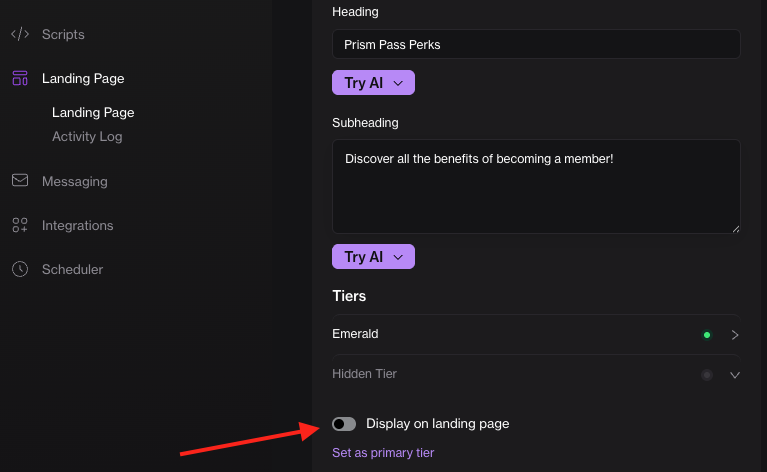Click the gray Hidden Tier status dot
767x472 pixels.
(707, 375)
